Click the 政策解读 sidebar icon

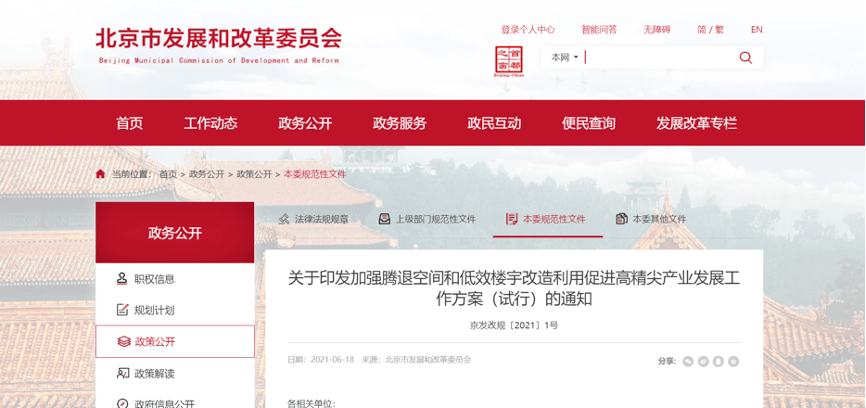click(123, 374)
